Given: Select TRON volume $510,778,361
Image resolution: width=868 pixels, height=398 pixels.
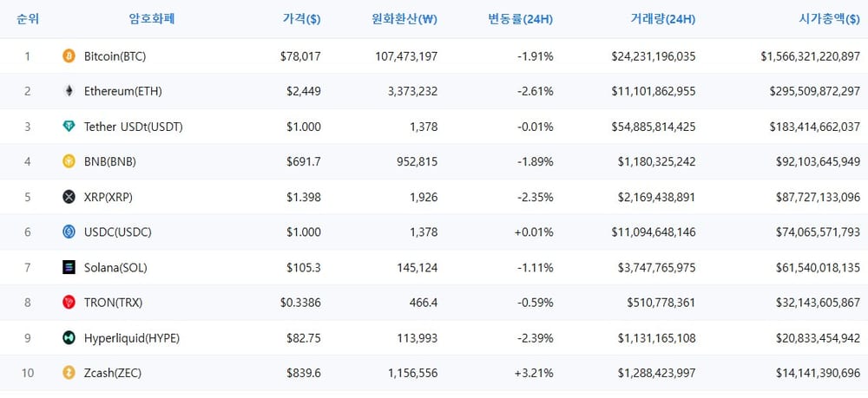Looking at the screenshot, I should [x=661, y=303].
